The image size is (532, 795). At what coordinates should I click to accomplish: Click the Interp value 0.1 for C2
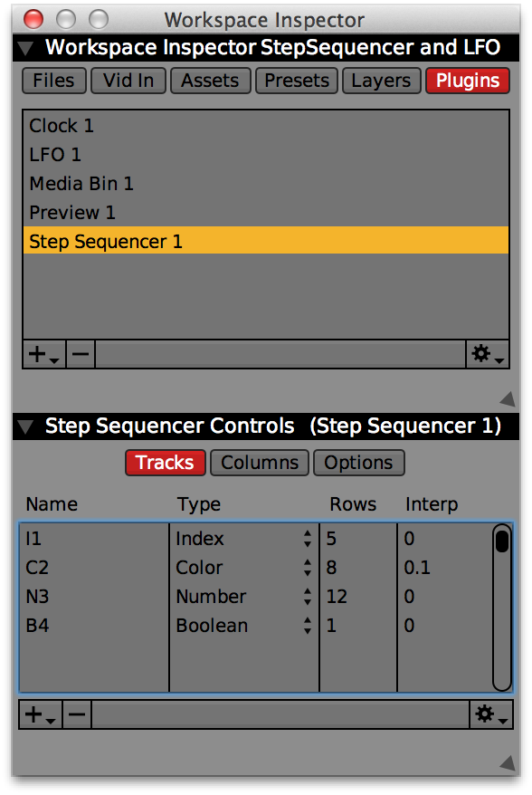[x=417, y=568]
